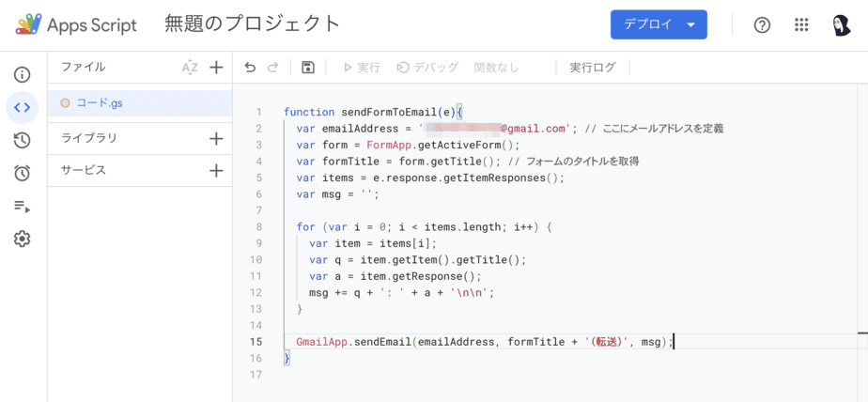This screenshot has width=868, height=402.
Task: Start debugging with デバッグ button
Action: (428, 68)
